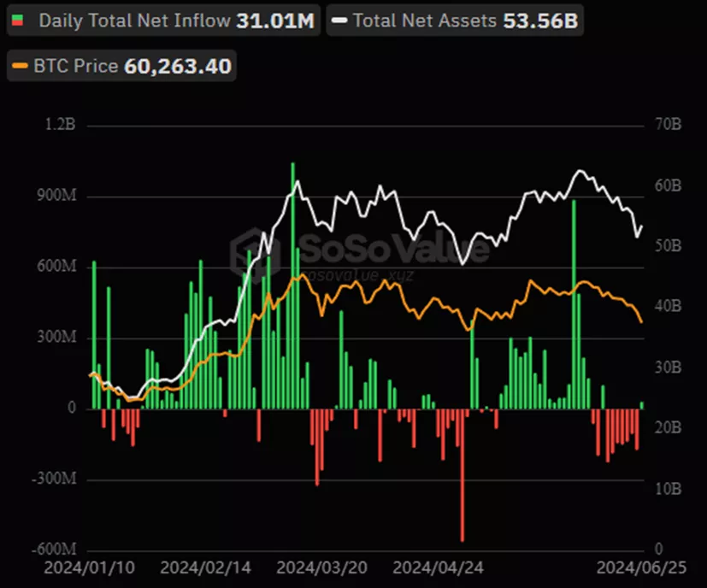
Task: Toggle the Daily Total Net Inflow legend
Action: point(162,21)
